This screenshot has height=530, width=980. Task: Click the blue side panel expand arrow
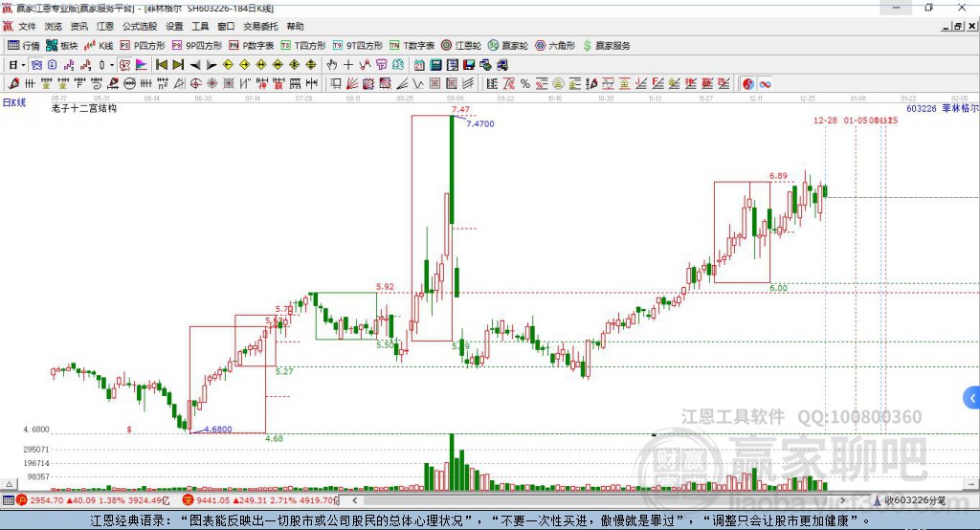pyautogui.click(x=972, y=398)
